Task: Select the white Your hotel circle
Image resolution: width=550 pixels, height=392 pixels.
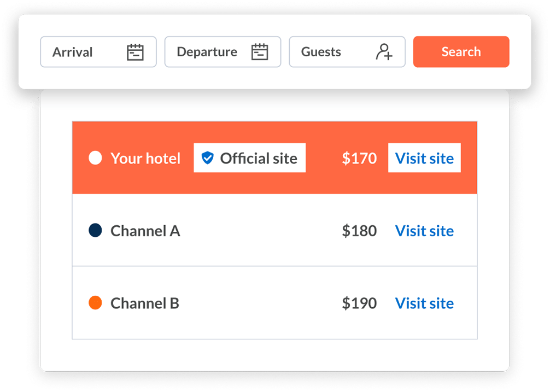Action: coord(95,158)
